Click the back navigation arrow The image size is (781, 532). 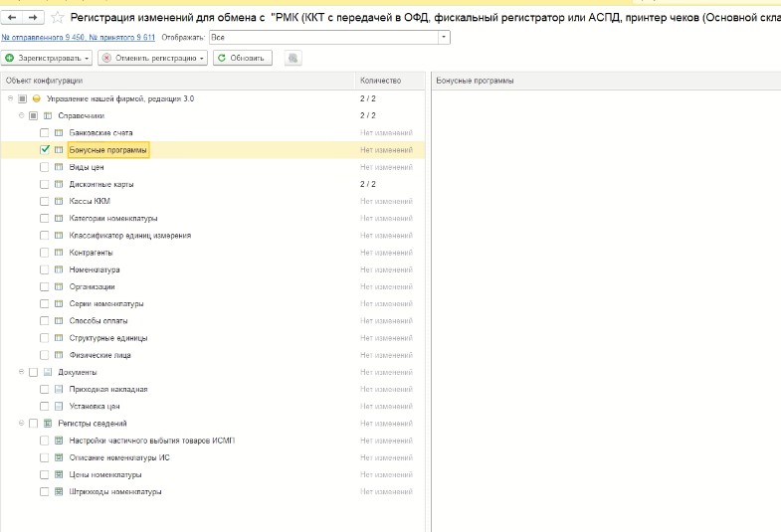tap(13, 17)
